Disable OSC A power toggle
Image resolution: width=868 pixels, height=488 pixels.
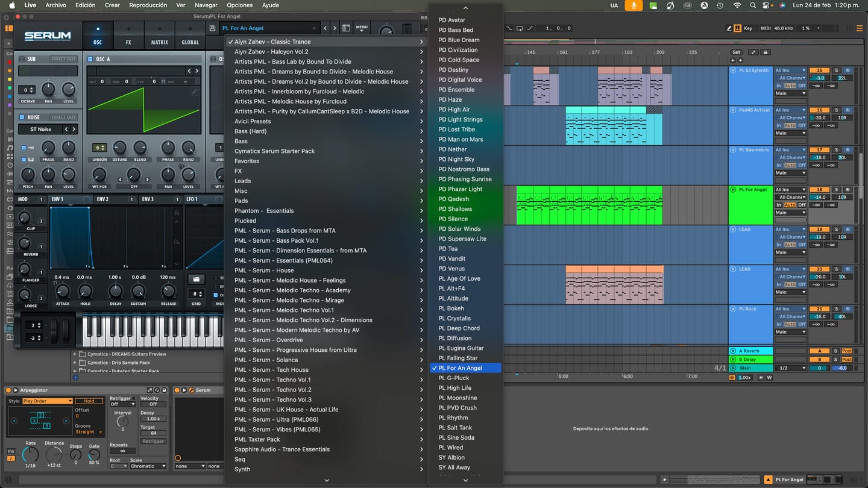click(91, 59)
